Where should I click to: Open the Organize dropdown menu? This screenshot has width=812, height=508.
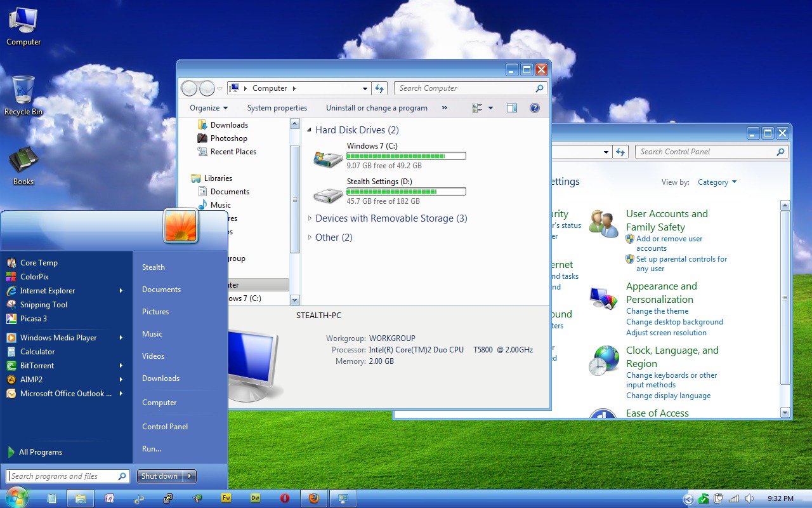click(x=209, y=108)
